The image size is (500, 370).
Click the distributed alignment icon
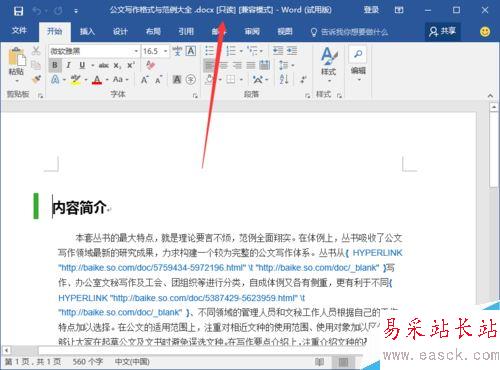pyautogui.click(x=264, y=65)
